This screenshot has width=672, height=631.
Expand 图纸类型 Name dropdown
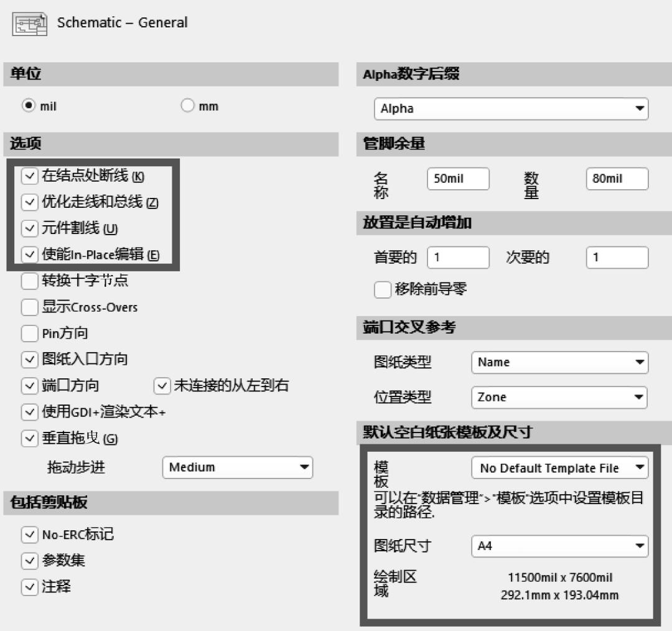[x=559, y=362]
